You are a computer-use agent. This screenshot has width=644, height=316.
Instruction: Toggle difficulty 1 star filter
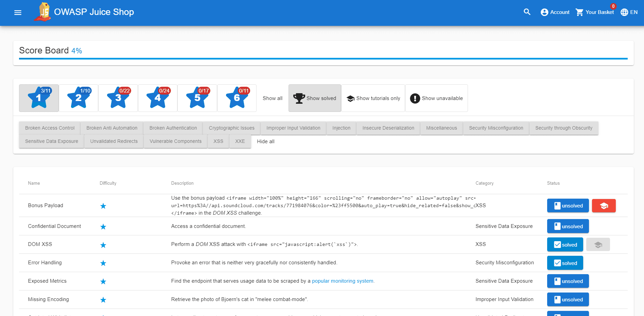click(x=39, y=98)
